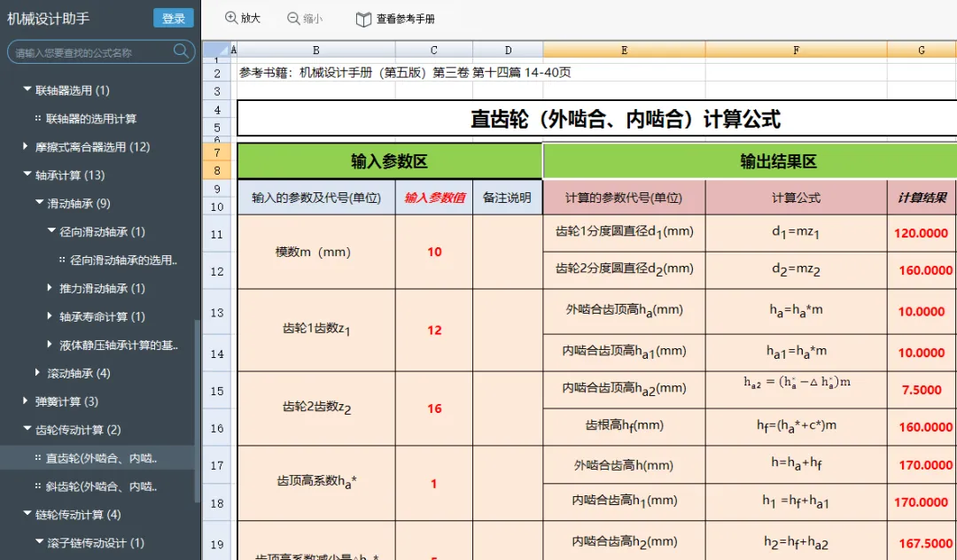Click result 160.0000 for d2
Image resolution: width=957 pixels, height=560 pixels.
click(922, 270)
